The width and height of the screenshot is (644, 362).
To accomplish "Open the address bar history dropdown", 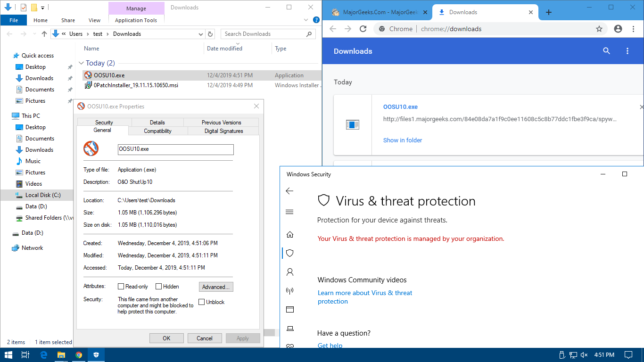I will tap(201, 34).
